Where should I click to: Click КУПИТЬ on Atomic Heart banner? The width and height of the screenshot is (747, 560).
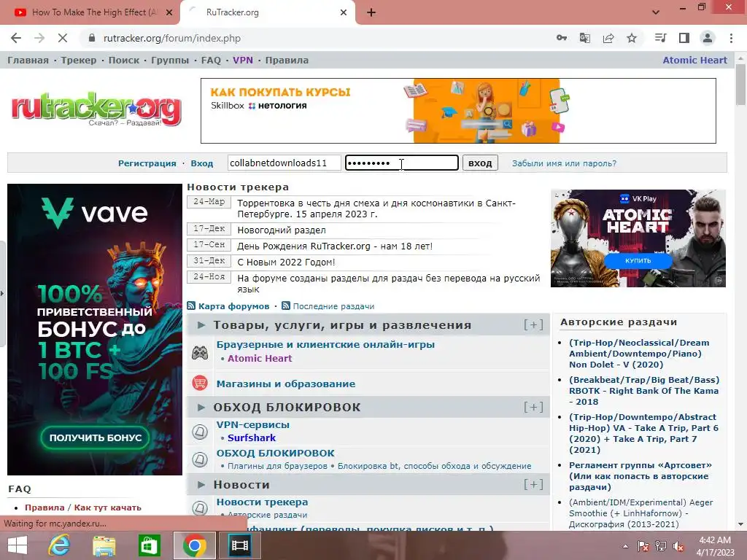[638, 260]
